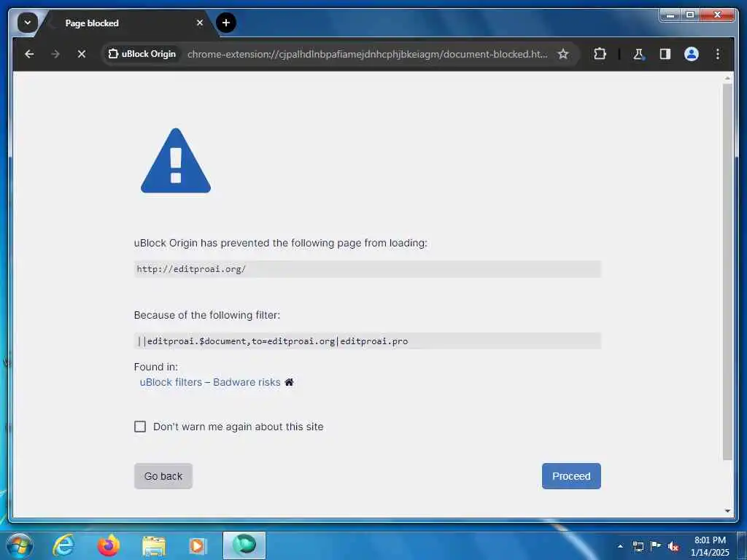Go back using browser back arrow
747x560 pixels.
29,54
